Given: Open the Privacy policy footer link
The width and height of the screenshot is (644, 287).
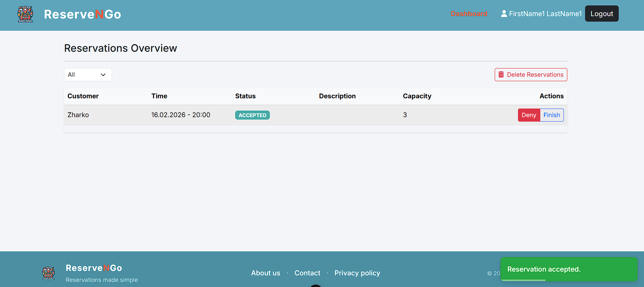Looking at the screenshot, I should [357, 273].
